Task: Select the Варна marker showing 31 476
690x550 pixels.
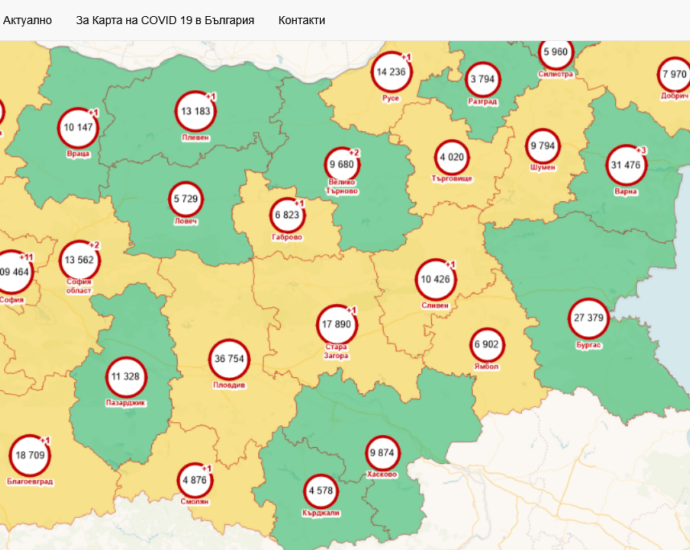Action: point(625,165)
